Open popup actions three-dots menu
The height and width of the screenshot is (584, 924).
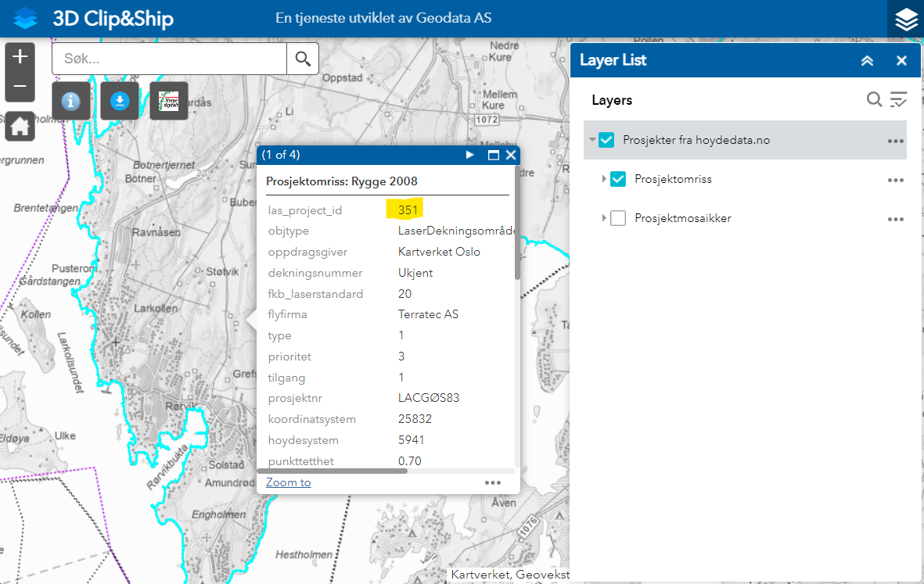(x=493, y=482)
